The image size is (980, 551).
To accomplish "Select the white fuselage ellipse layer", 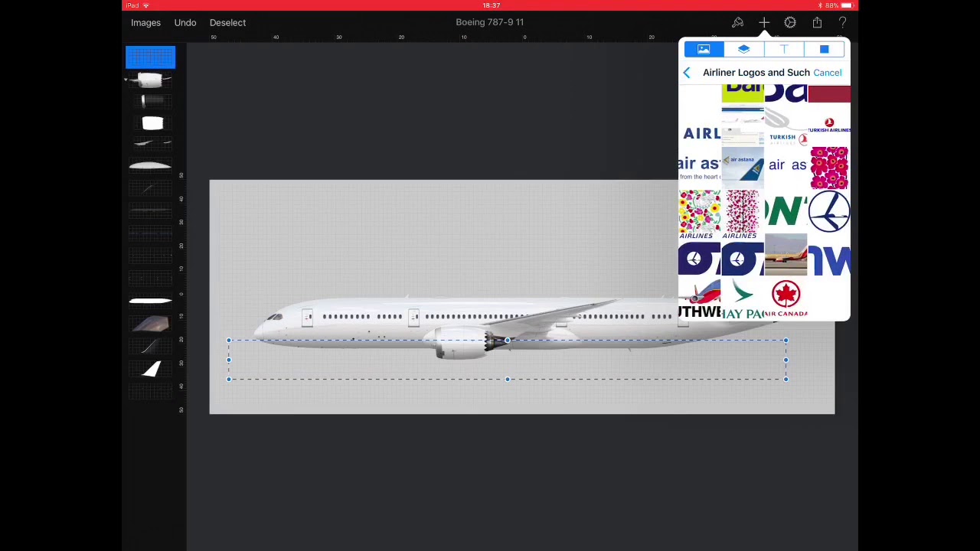I will coord(150,165).
